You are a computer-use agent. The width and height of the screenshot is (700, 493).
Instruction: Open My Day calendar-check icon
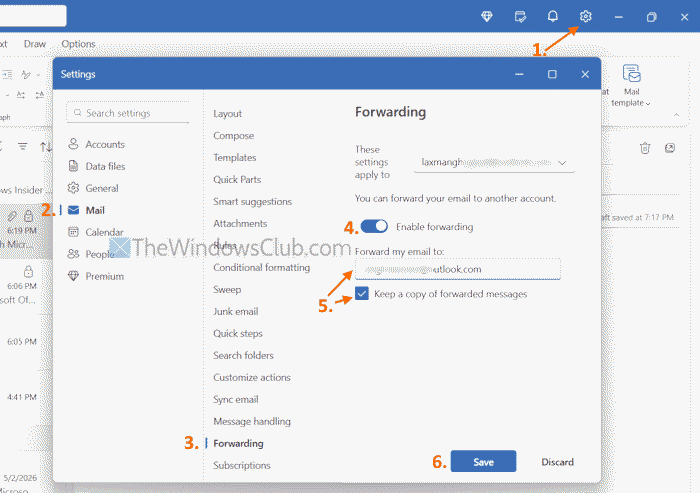coord(520,17)
